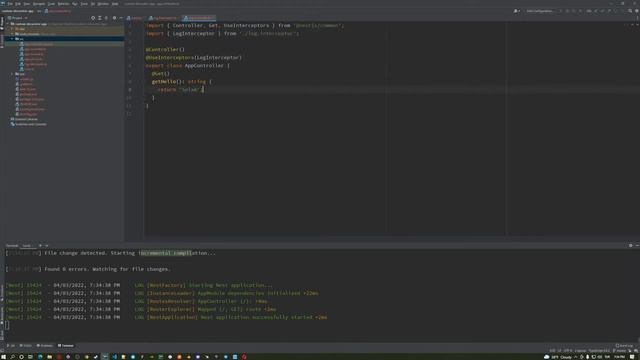The width and height of the screenshot is (640, 360).
Task: Select the active third editor tab
Action: point(198,18)
